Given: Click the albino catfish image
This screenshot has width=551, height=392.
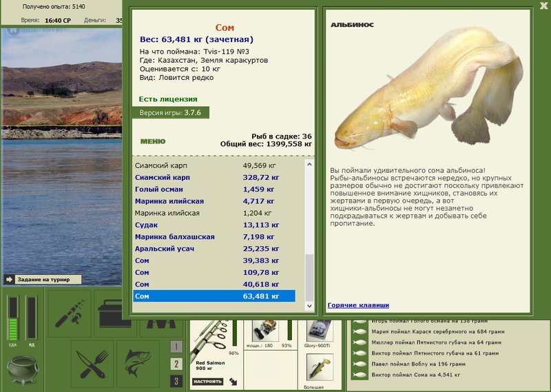Looking at the screenshot, I should pyautogui.click(x=428, y=88).
